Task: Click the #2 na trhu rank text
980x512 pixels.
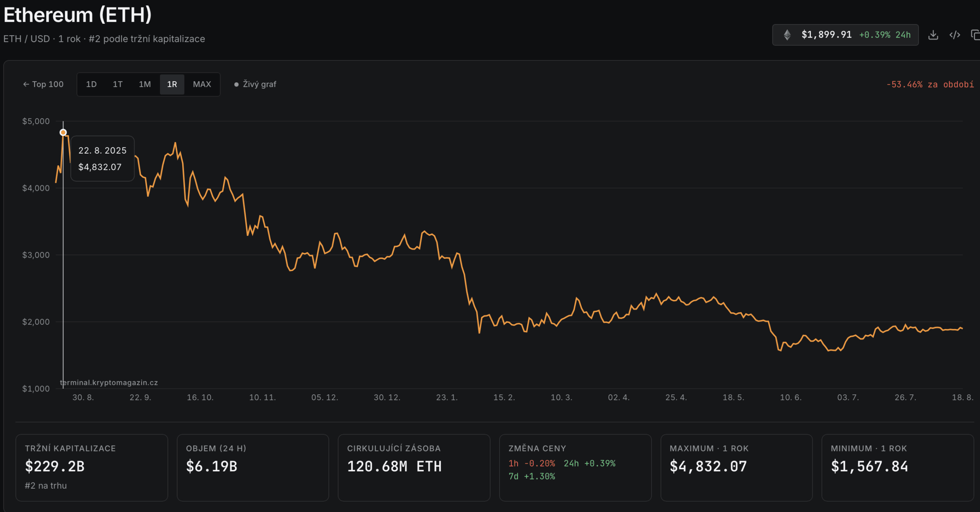Action: pos(46,486)
